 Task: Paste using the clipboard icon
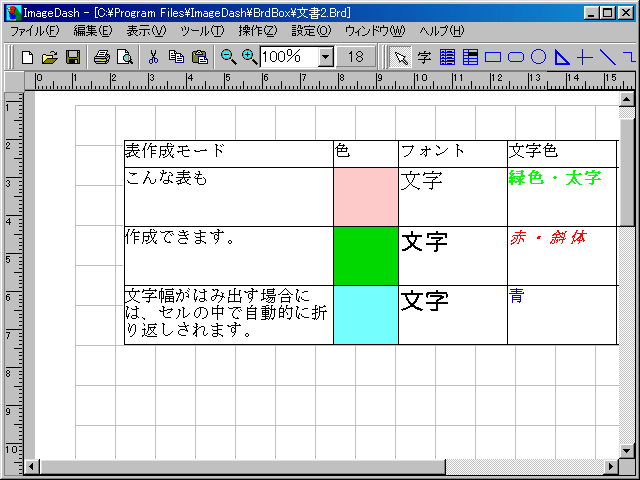click(200, 57)
